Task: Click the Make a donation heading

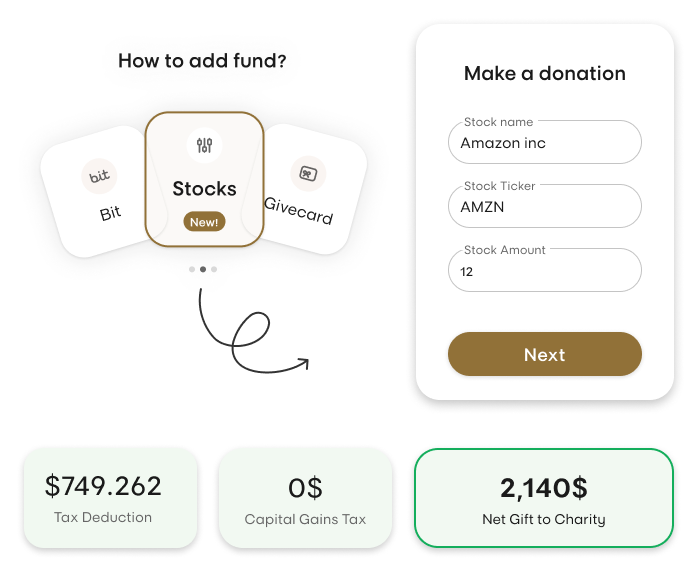Action: [x=545, y=73]
